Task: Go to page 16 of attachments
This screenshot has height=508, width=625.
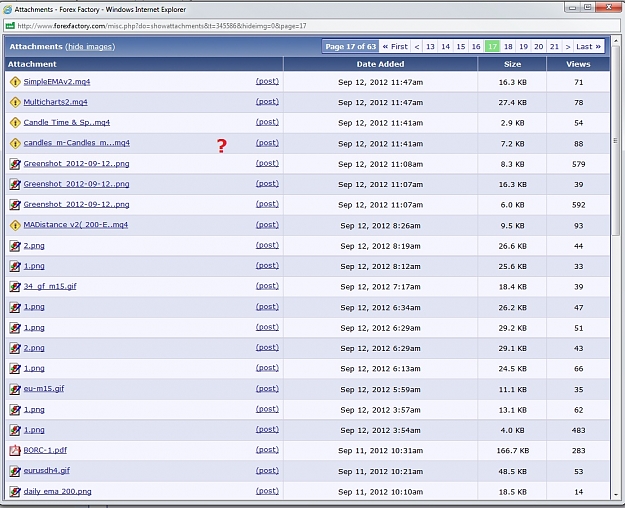Action: [x=476, y=47]
